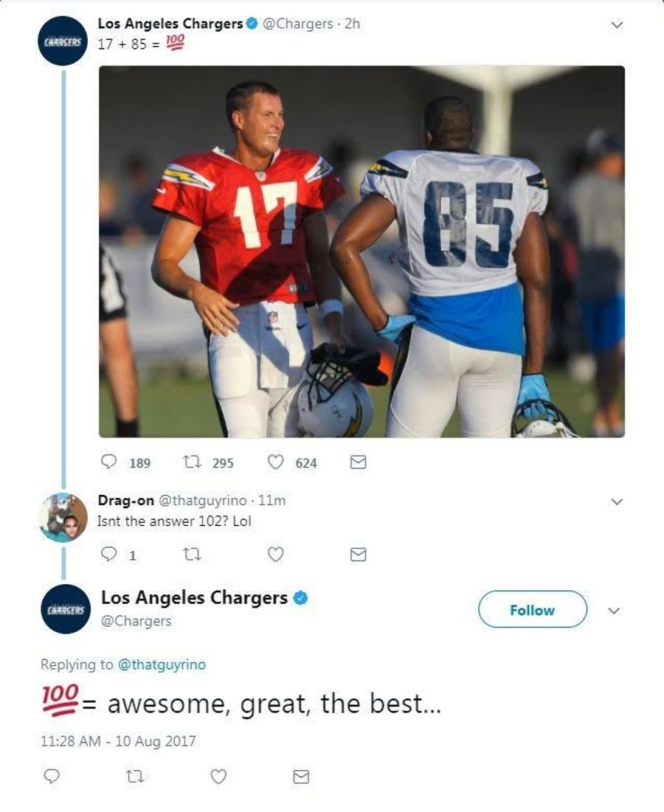664x812 pixels.
Task: Click reply icon under main Chargers tweet
Action: (108, 462)
